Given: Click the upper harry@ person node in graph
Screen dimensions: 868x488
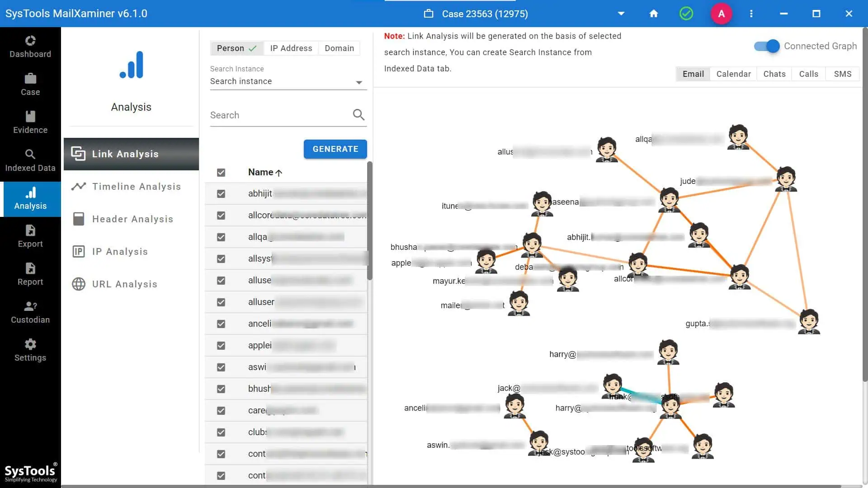Looking at the screenshot, I should [668, 352].
